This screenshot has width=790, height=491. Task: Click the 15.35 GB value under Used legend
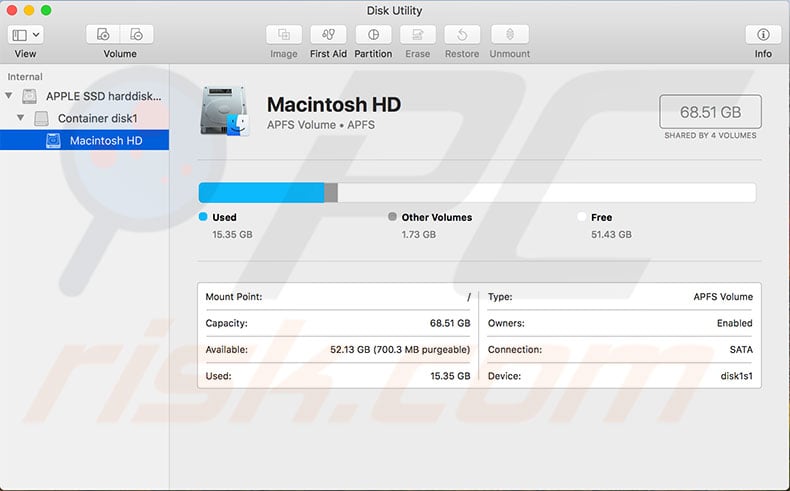pos(232,235)
